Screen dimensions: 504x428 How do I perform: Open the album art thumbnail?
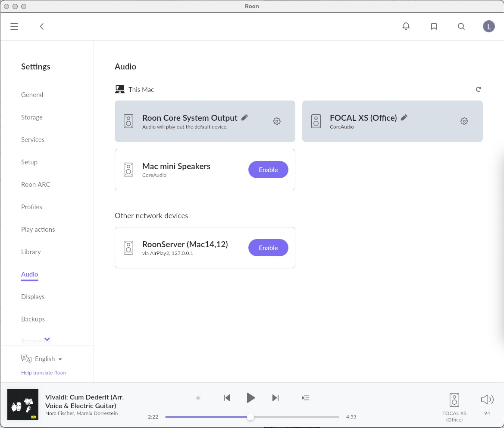23,405
